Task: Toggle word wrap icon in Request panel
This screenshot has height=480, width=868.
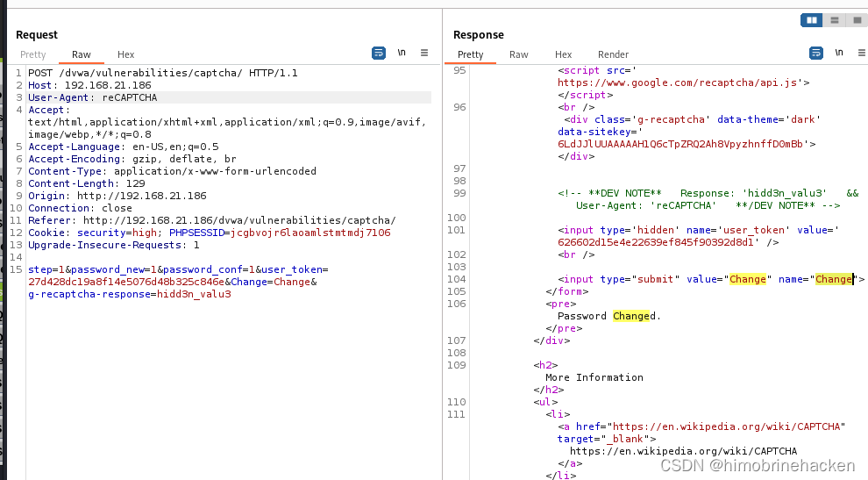Action: click(379, 54)
